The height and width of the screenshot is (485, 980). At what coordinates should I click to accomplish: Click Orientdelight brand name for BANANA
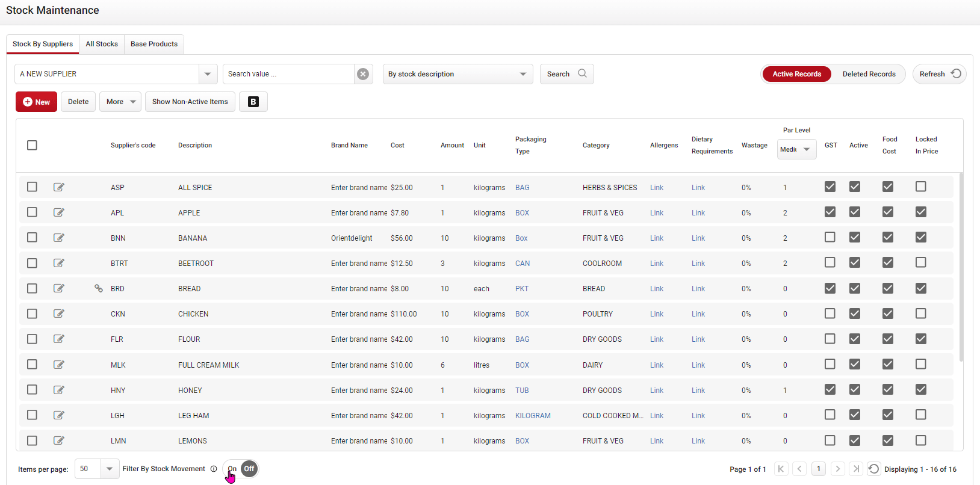pos(352,238)
